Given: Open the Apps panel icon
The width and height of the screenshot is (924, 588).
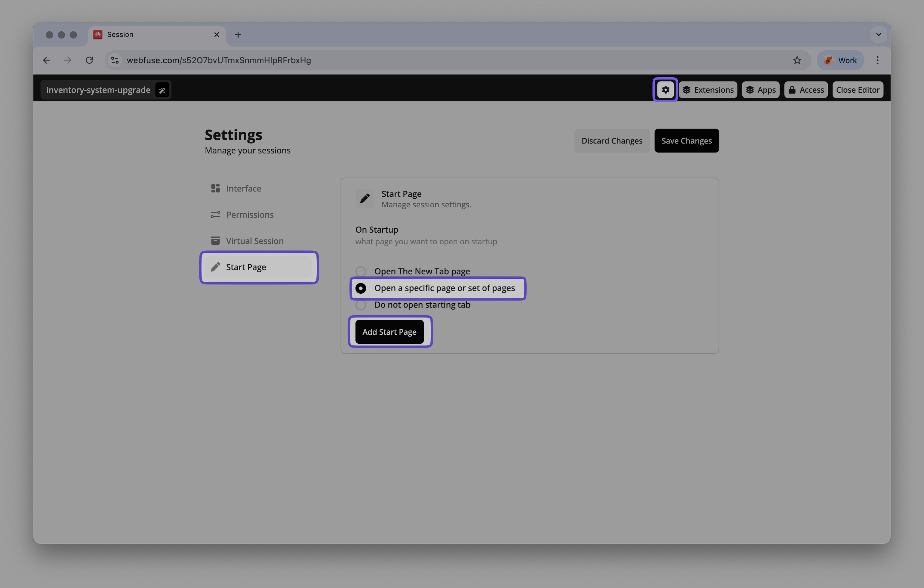Looking at the screenshot, I should [x=750, y=89].
